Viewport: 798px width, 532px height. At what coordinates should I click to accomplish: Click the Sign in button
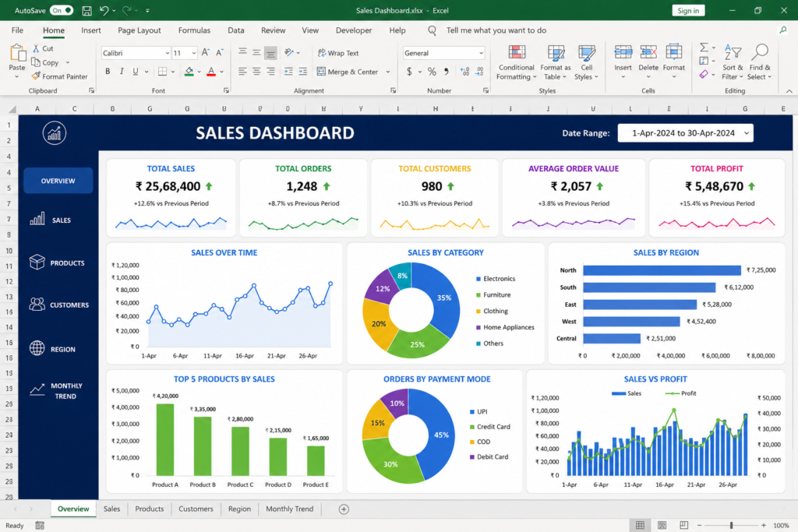688,10
